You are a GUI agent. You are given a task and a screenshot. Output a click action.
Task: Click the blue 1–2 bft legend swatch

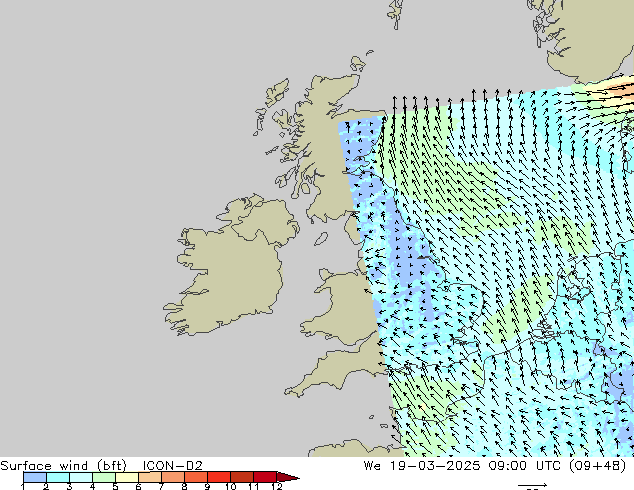(35, 477)
